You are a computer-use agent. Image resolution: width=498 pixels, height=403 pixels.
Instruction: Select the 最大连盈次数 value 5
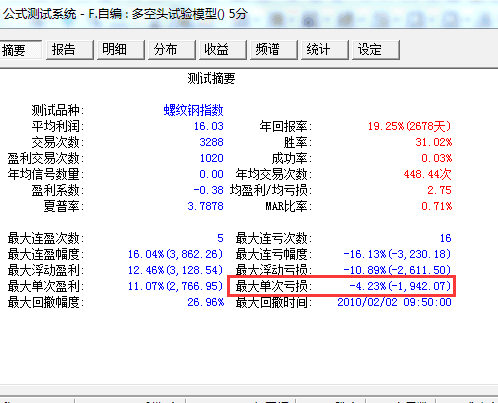(x=220, y=238)
